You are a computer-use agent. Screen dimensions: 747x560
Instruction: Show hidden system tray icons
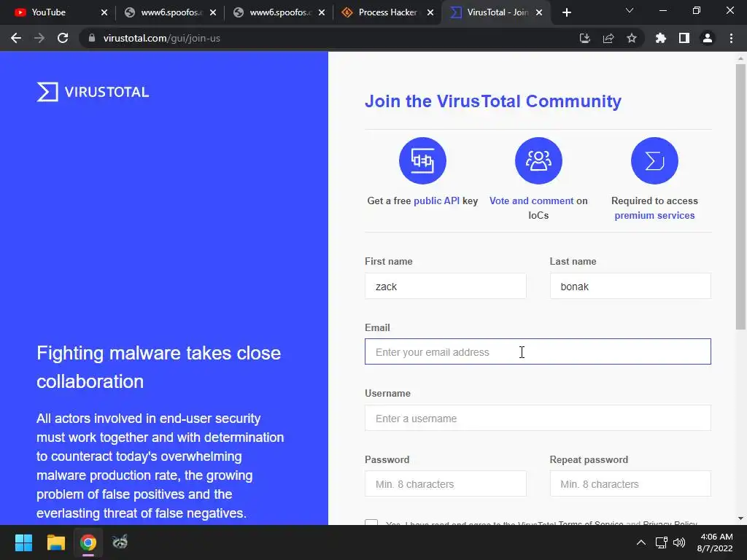(x=641, y=542)
